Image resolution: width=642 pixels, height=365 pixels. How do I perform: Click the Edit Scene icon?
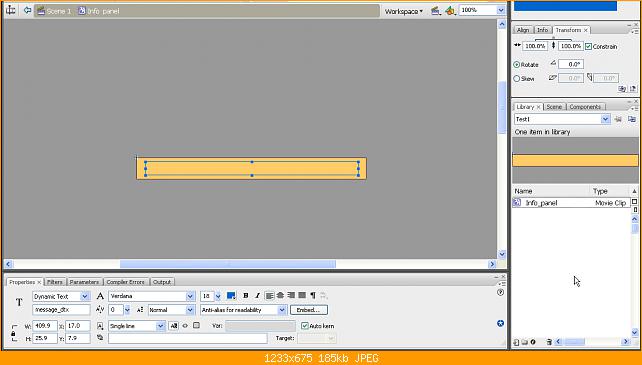coord(436,11)
